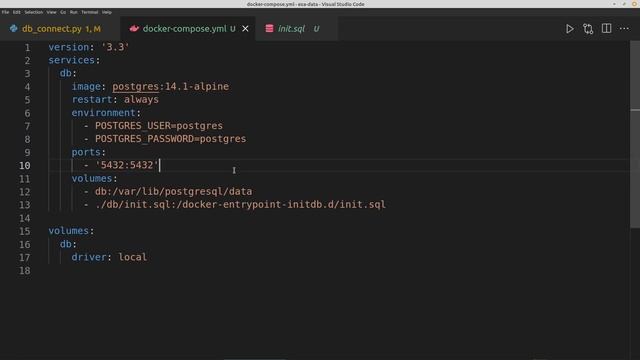Viewport: 640px width, 360px height.
Task: Click the '3.3' version string
Action: pos(115,47)
